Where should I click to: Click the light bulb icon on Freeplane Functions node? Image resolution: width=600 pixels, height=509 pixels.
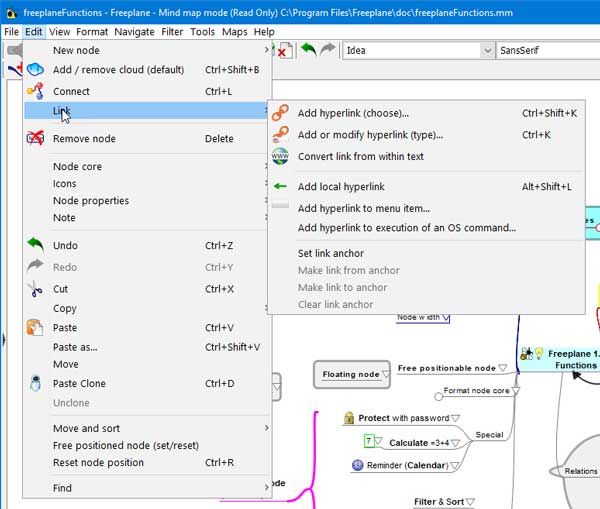539,353
